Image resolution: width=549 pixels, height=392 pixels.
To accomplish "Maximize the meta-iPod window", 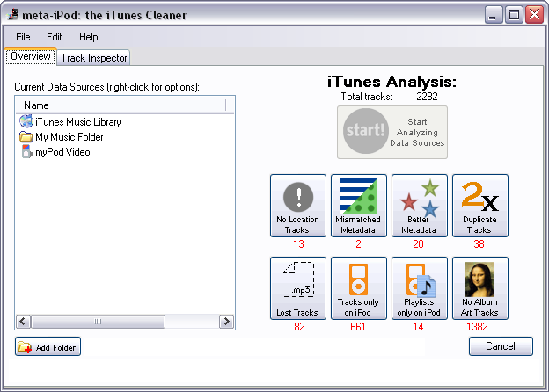I will (514, 15).
